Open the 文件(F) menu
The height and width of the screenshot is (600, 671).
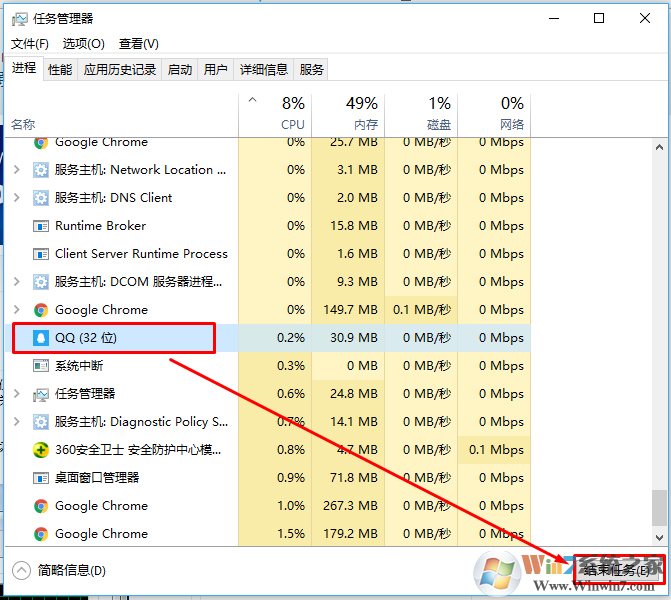(x=30, y=44)
